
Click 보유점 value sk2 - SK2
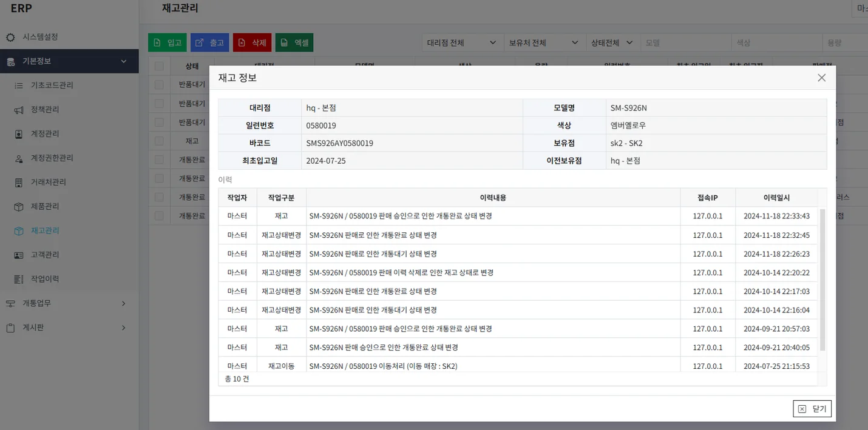[x=626, y=143]
